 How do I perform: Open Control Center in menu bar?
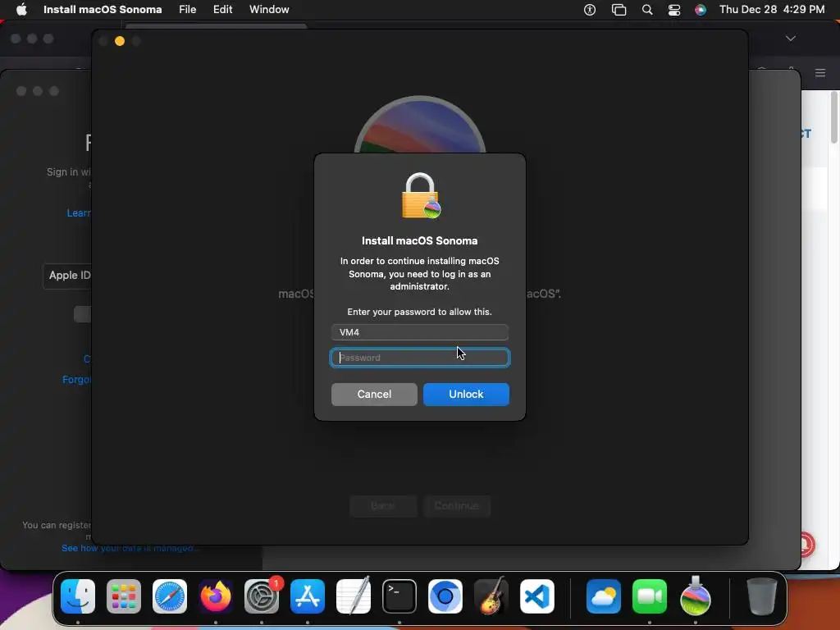click(674, 10)
